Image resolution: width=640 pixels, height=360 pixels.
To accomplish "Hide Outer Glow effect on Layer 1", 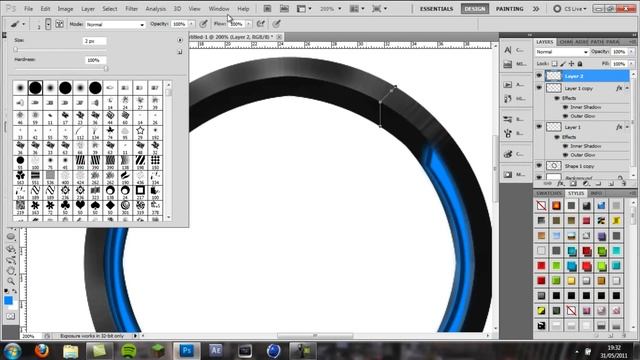I will pos(565,155).
